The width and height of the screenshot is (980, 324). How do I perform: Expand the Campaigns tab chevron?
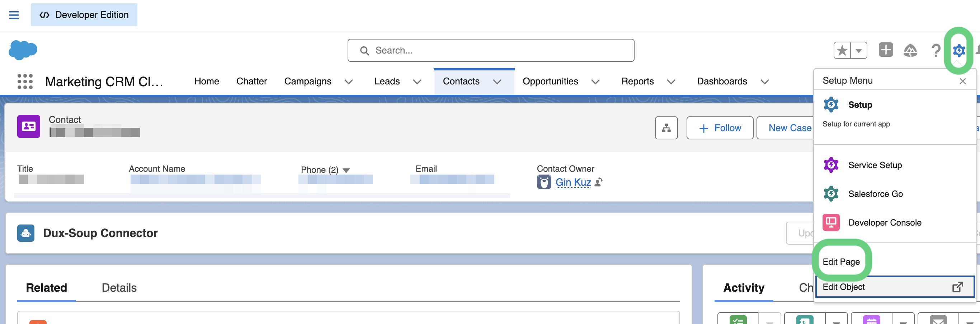click(348, 82)
